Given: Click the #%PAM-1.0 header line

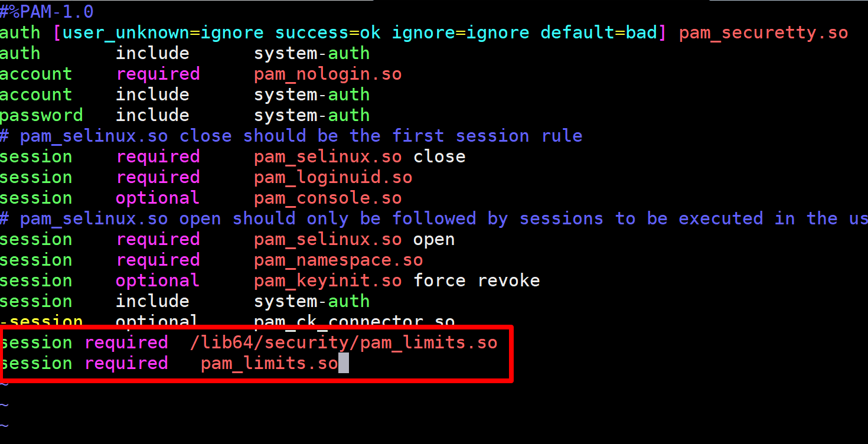Looking at the screenshot, I should (x=47, y=12).
